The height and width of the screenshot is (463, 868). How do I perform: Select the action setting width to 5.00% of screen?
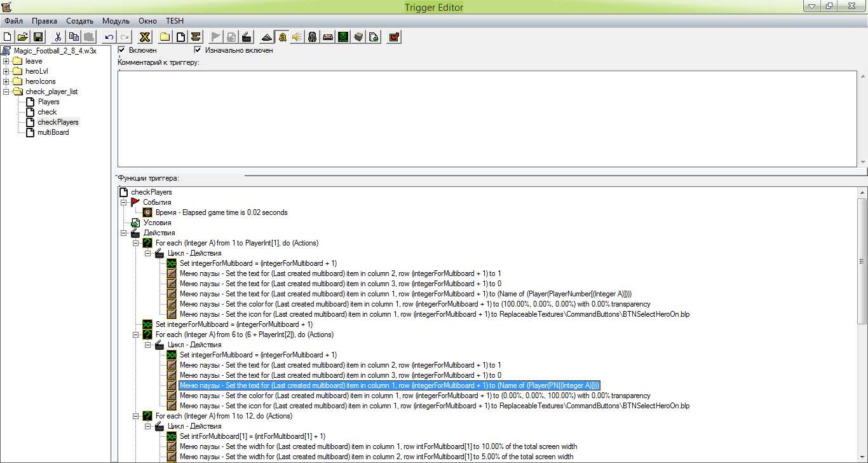(x=376, y=457)
